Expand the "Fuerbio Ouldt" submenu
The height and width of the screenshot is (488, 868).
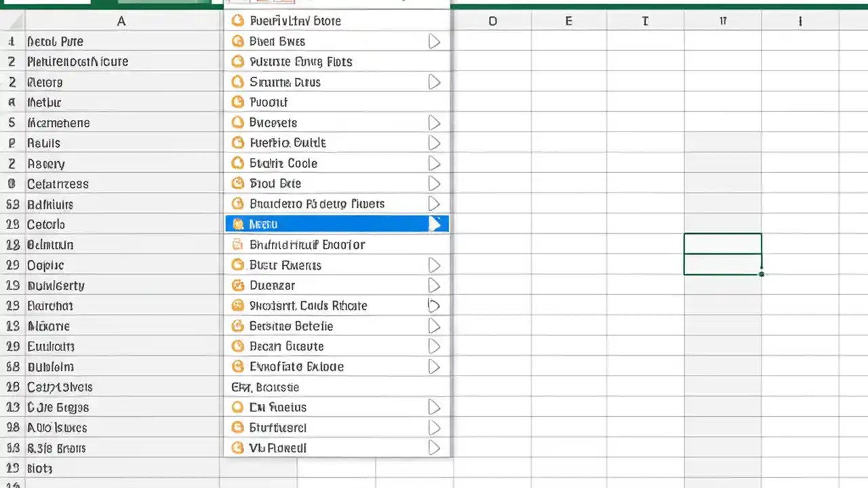click(x=434, y=142)
